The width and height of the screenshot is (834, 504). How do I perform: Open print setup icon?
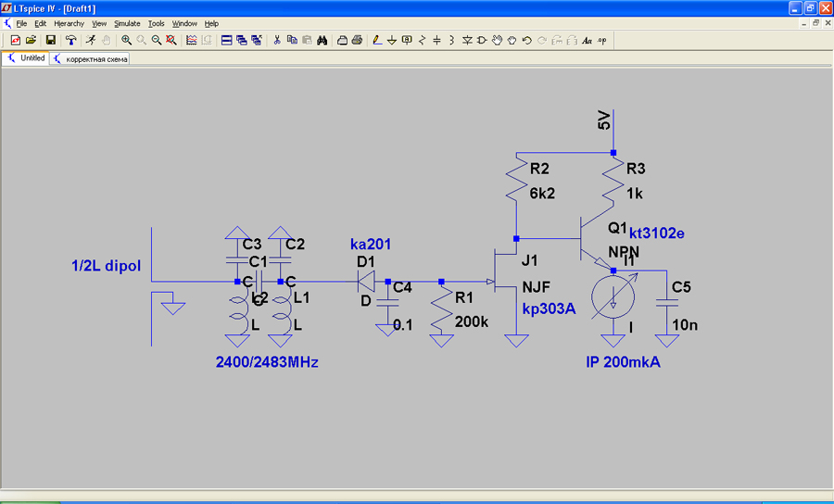[342, 41]
